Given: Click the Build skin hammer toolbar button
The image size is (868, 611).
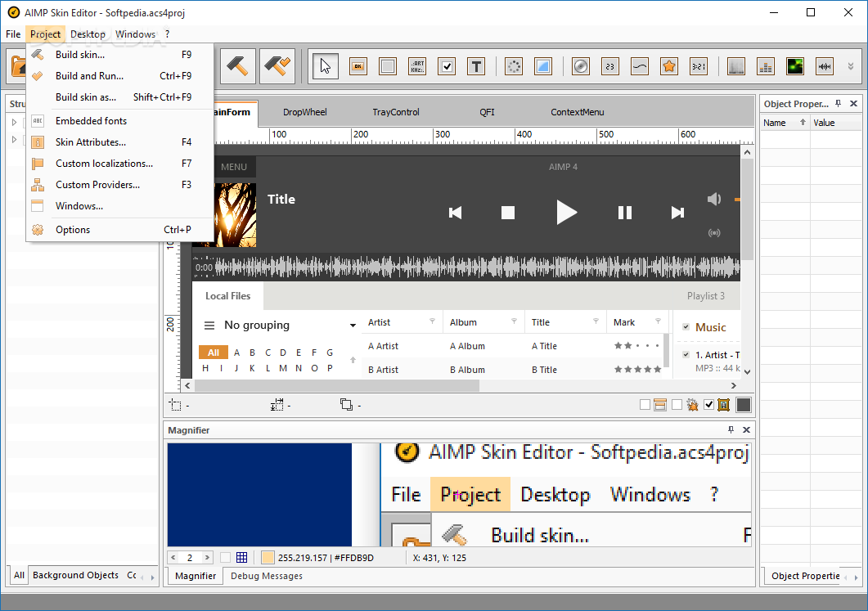Looking at the screenshot, I should click(x=238, y=66).
